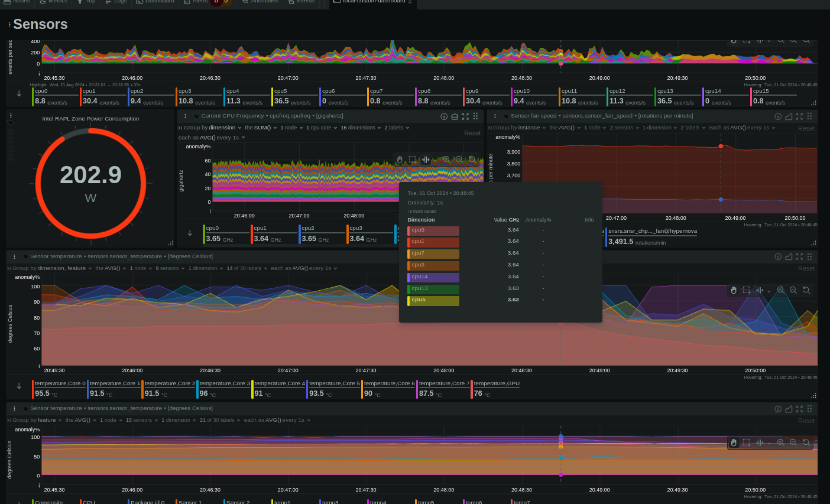Toggle temperature,Core 0 legend item
Viewport: 830px width, 504px height.
click(x=59, y=389)
